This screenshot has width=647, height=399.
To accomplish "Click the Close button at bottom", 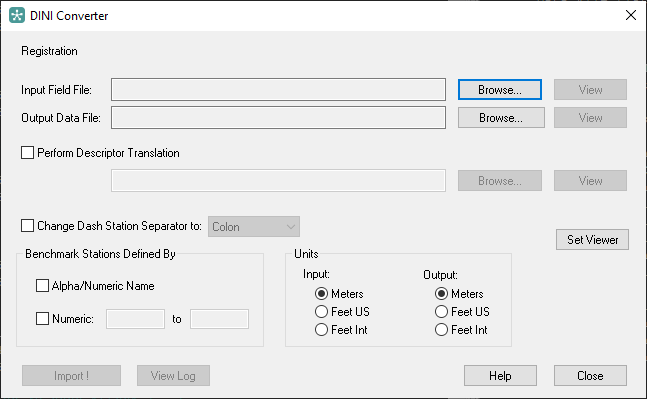I will (x=590, y=375).
